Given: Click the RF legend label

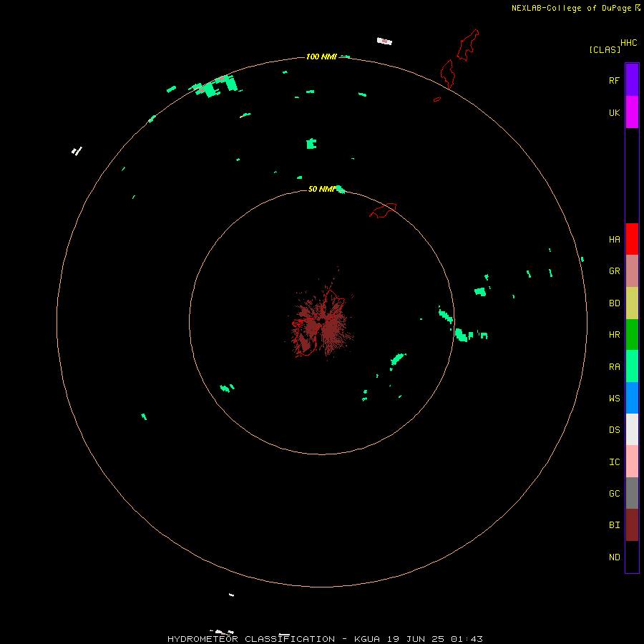Looking at the screenshot, I should coord(614,80).
